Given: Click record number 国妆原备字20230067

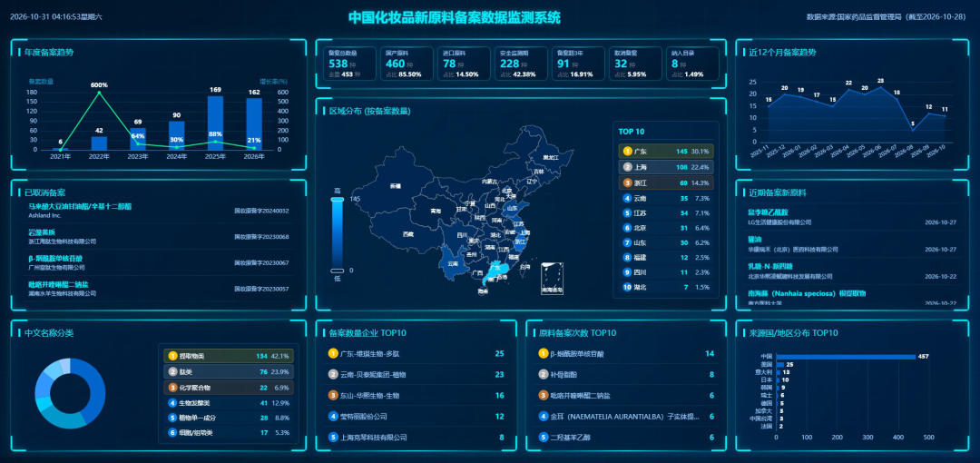Looking at the screenshot, I should pyautogui.click(x=261, y=262).
